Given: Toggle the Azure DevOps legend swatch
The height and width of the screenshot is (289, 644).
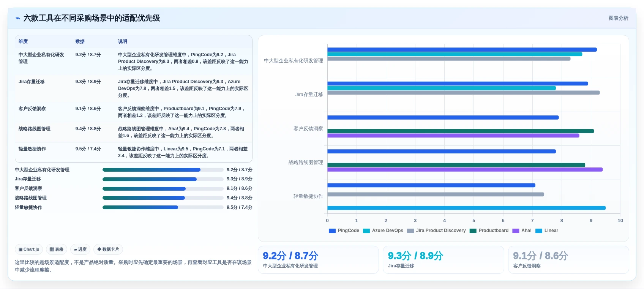Looking at the screenshot, I should pyautogui.click(x=366, y=231).
